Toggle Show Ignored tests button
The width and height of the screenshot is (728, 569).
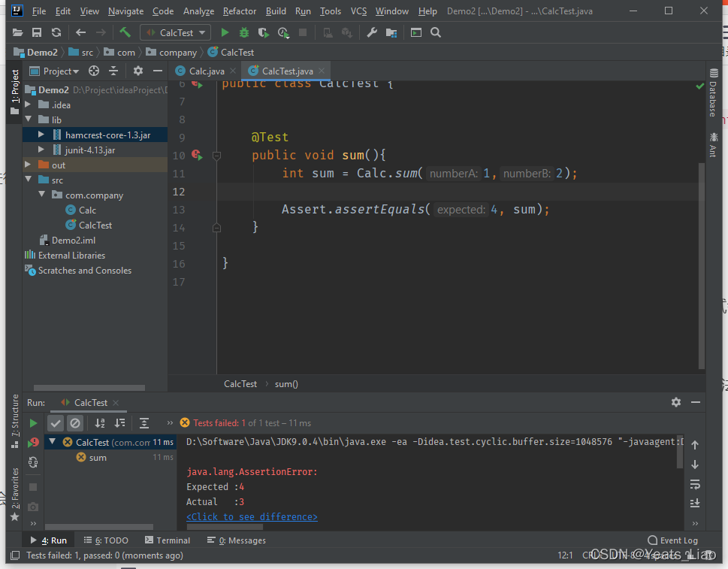(x=74, y=423)
